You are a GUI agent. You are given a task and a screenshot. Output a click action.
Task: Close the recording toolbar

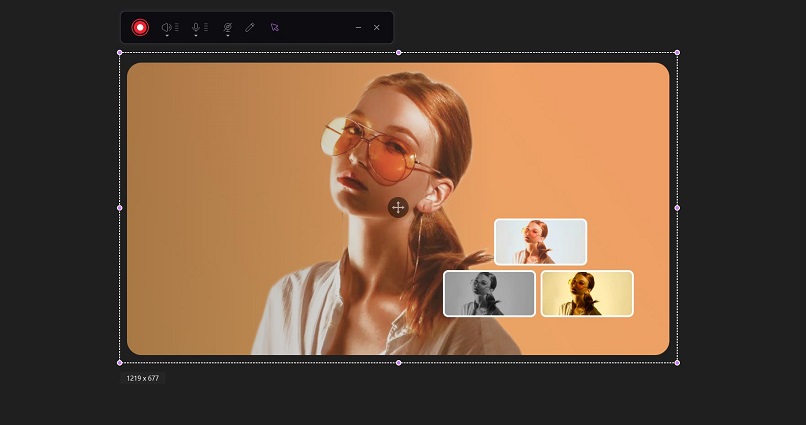click(377, 27)
